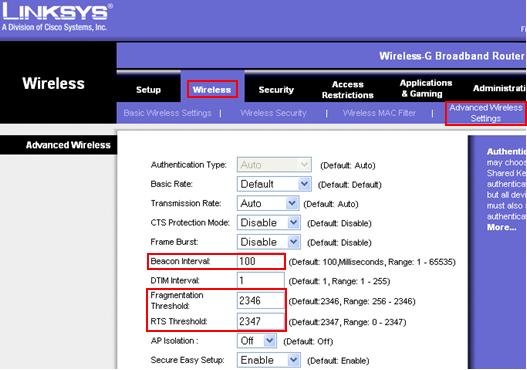Click the 'CTS Protection Mode:' label
This screenshot has width=527, height=370.
click(190, 223)
